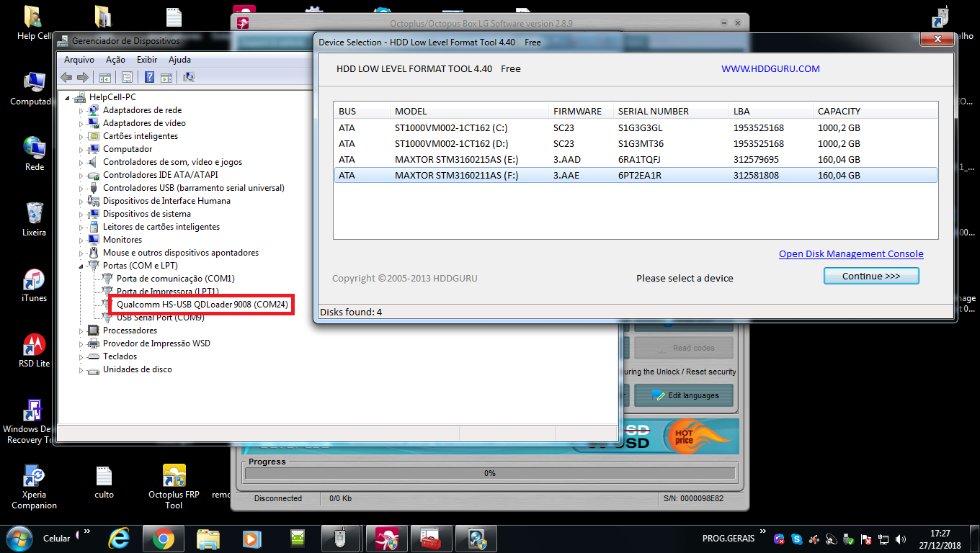
Task: Visit the WWW.HDDGURU.COM link
Action: point(770,69)
